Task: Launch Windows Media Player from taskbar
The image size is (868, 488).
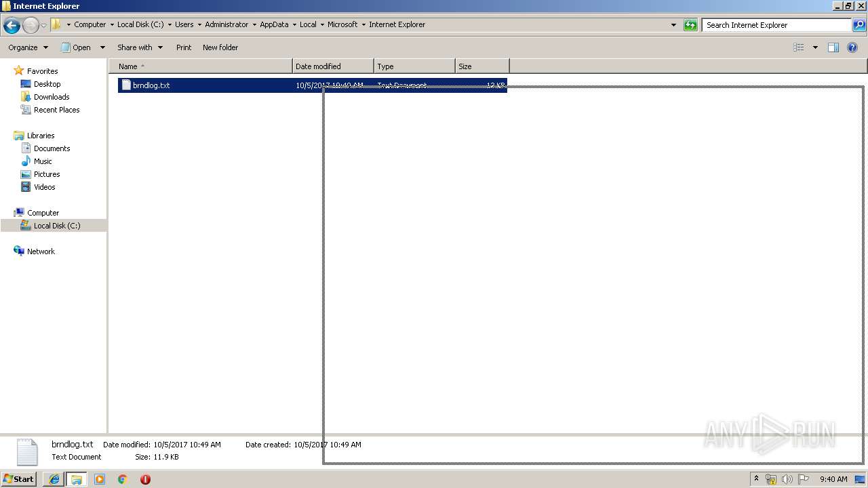Action: 100,479
